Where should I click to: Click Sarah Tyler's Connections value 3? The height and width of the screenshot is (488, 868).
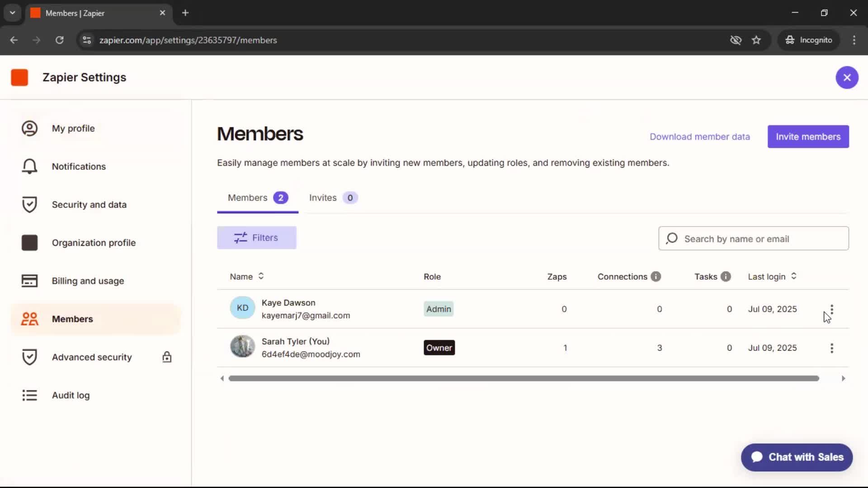659,348
